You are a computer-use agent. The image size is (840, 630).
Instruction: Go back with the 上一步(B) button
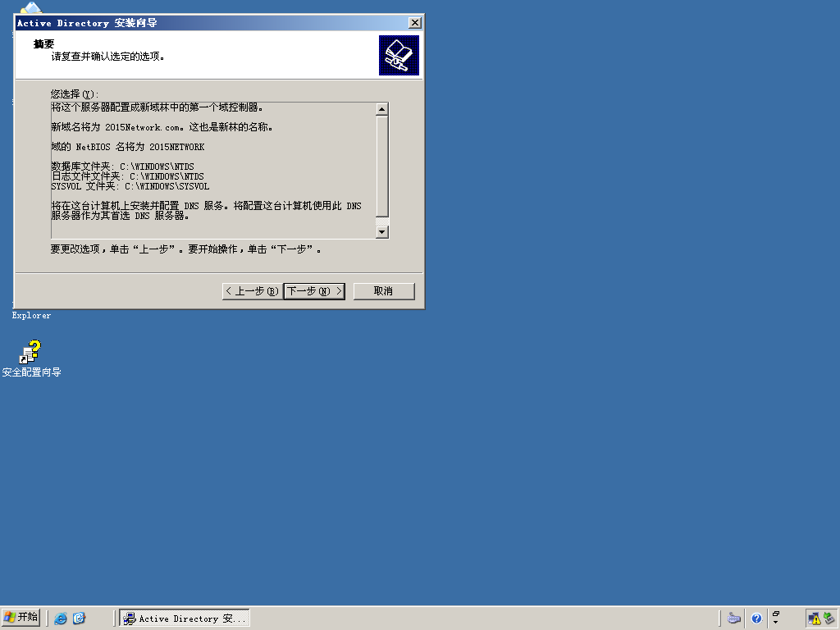tap(253, 291)
